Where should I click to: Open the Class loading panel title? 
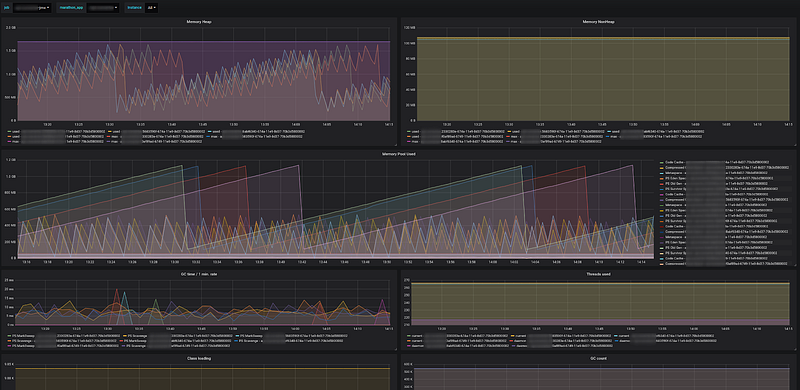(x=199, y=359)
